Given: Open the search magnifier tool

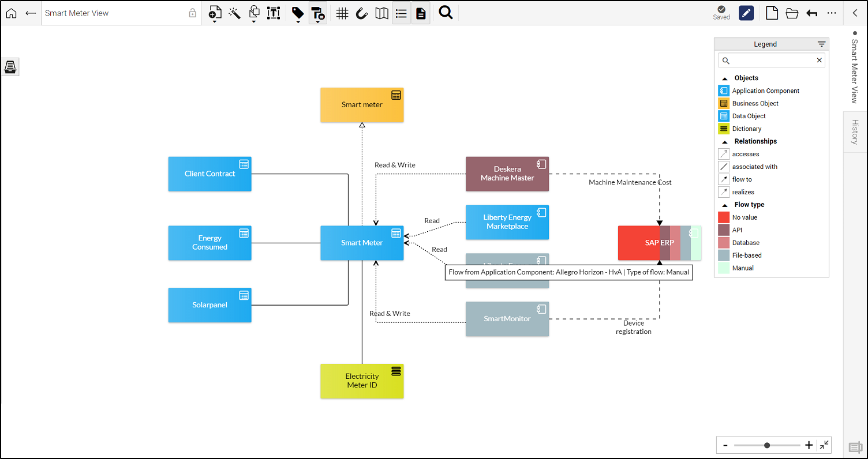Looking at the screenshot, I should click(446, 13).
